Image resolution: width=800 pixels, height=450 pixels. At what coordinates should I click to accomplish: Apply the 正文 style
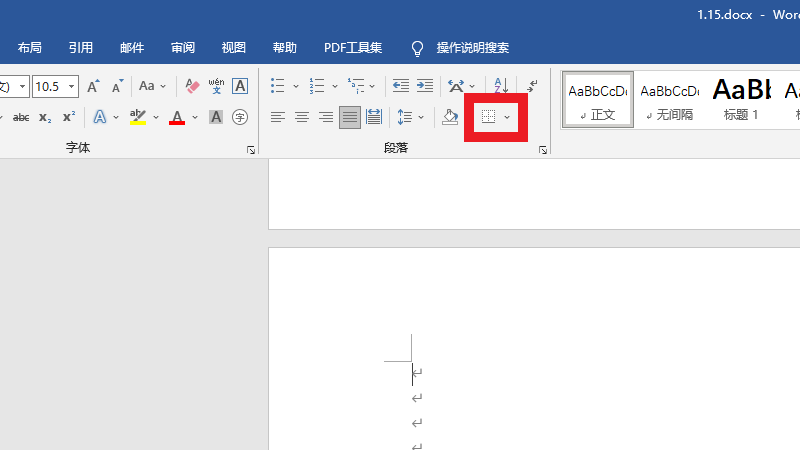598,100
